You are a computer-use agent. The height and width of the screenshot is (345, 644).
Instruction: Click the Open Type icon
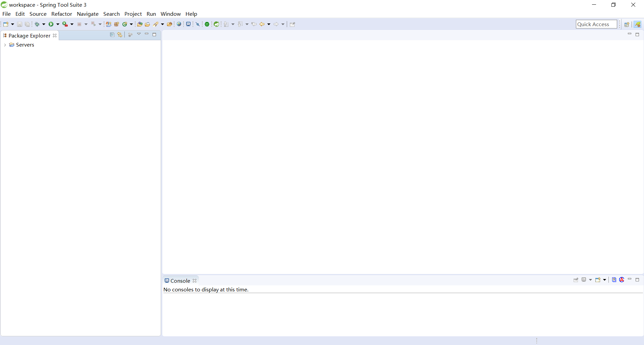tap(140, 24)
